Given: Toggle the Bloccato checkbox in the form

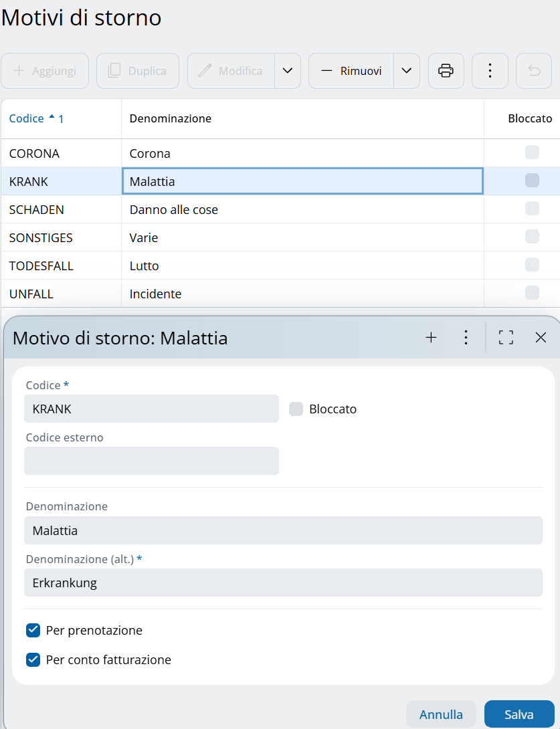Looking at the screenshot, I should 296,409.
